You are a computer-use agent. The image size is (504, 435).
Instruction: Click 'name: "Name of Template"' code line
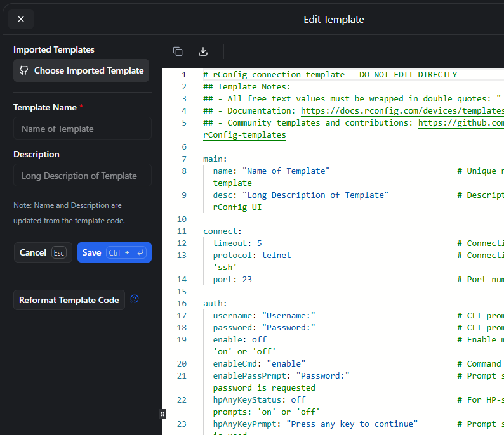[x=271, y=171]
